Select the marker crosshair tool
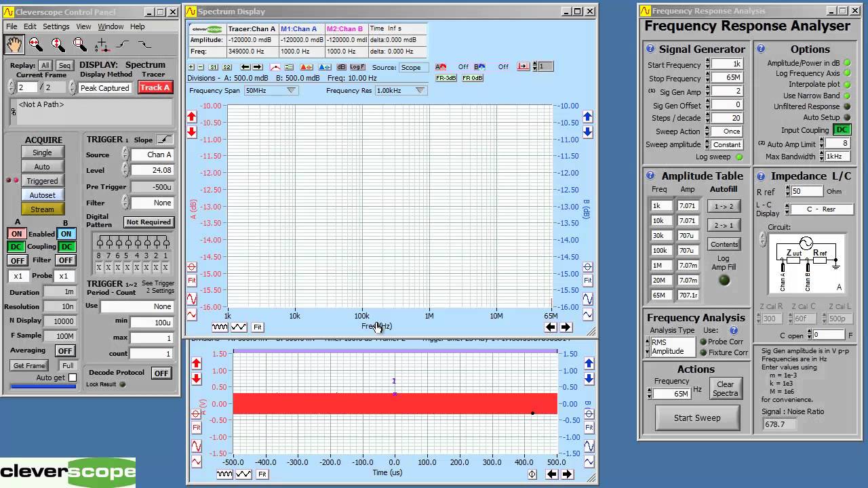 click(102, 45)
